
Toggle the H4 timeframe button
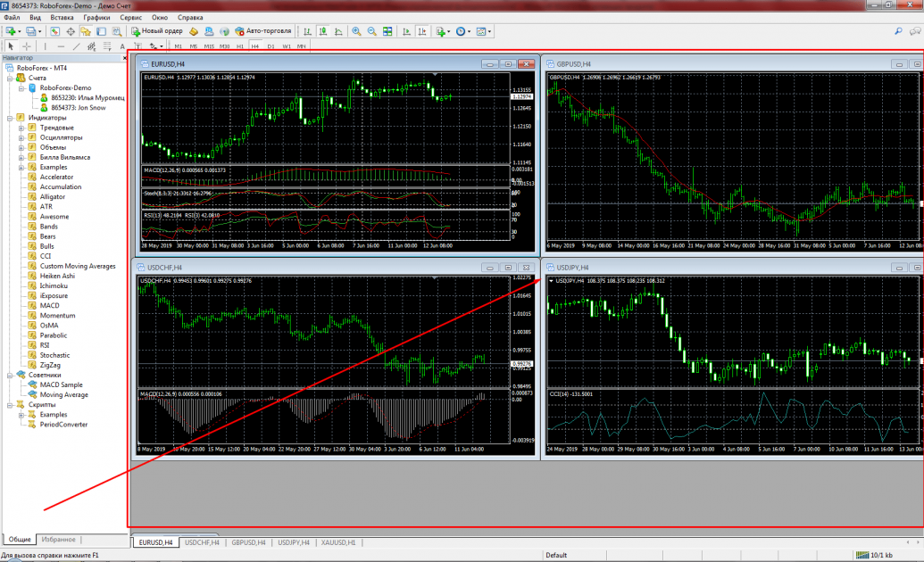point(254,45)
